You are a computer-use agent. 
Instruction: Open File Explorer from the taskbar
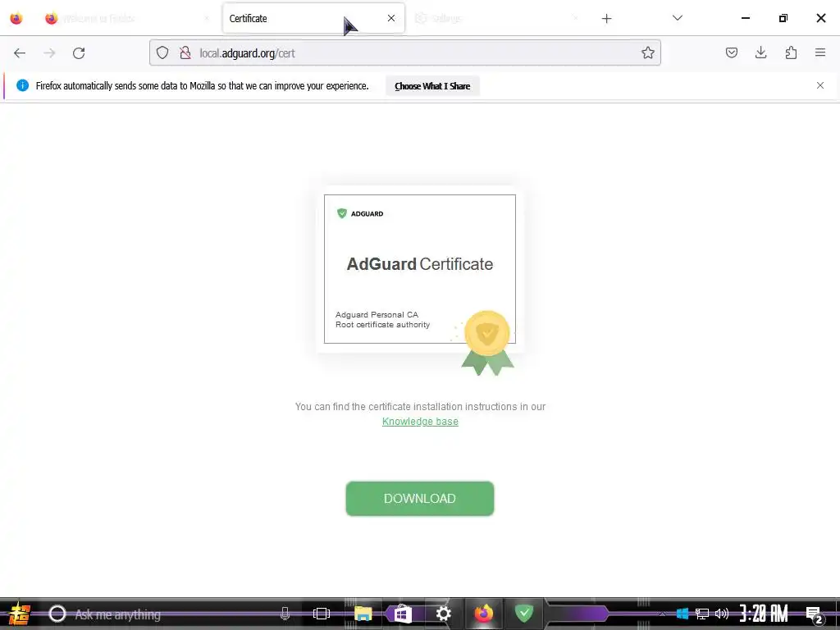click(x=363, y=614)
